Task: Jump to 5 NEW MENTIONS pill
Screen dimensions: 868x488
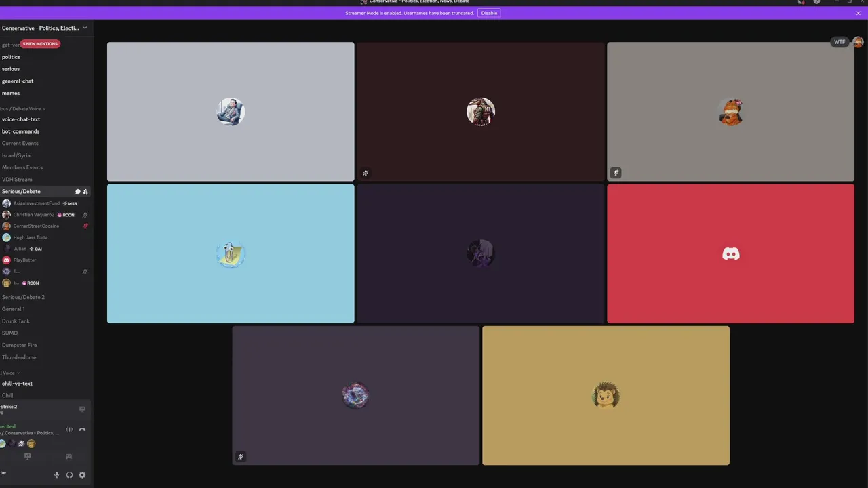Action: coord(40,44)
